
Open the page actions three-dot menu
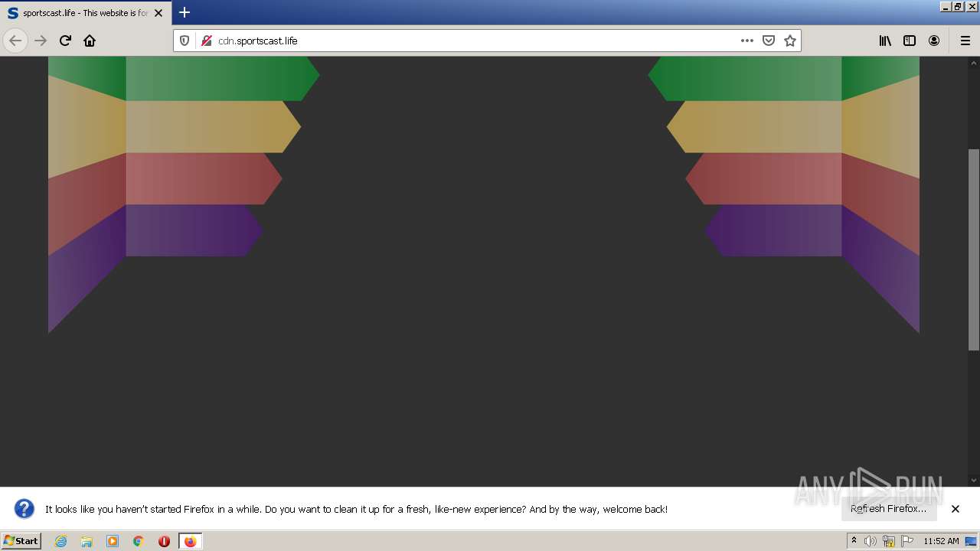(747, 41)
